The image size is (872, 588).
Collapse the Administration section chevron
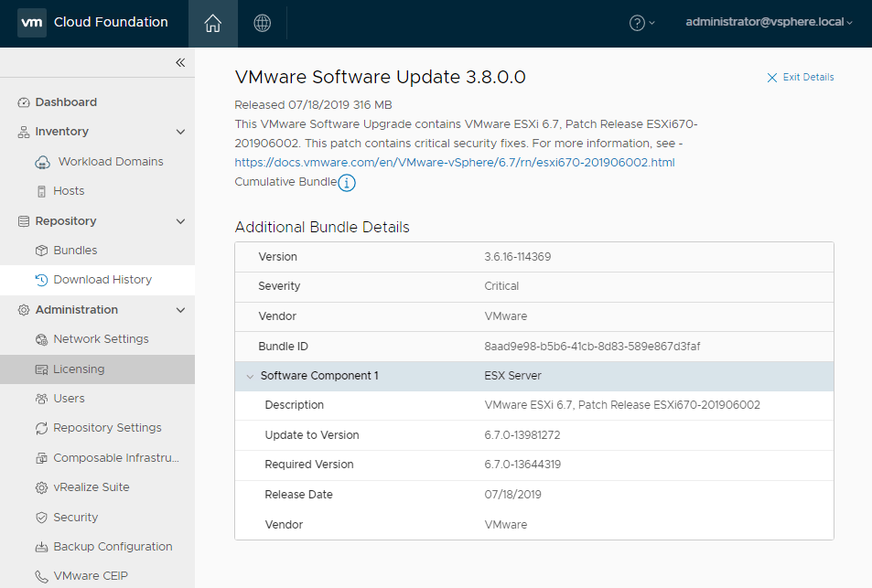point(180,310)
